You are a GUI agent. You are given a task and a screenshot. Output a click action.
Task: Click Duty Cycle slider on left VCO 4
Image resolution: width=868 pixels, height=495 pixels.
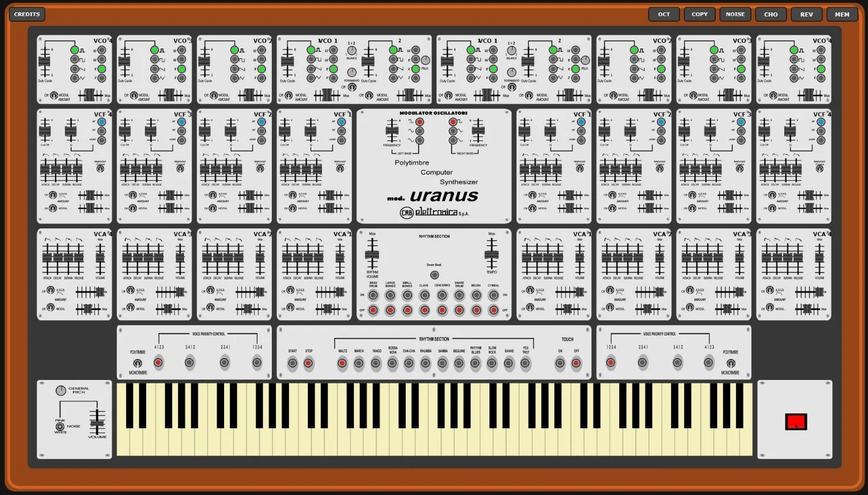tap(44, 61)
